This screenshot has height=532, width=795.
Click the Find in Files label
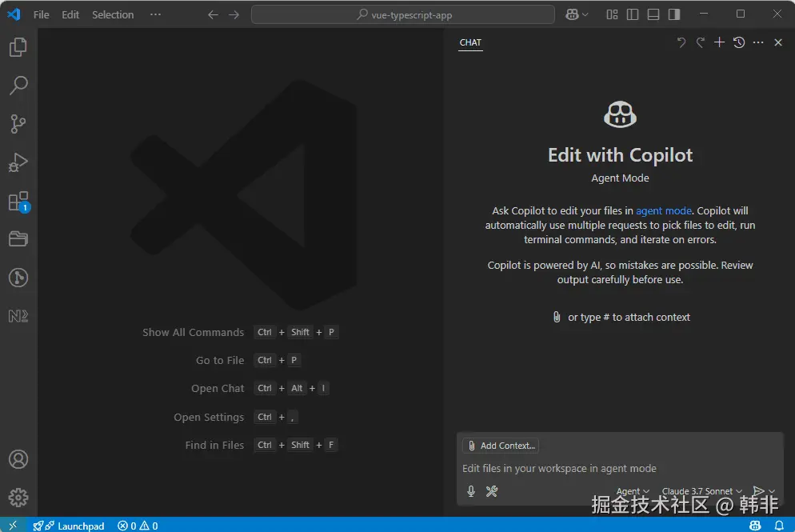point(214,445)
